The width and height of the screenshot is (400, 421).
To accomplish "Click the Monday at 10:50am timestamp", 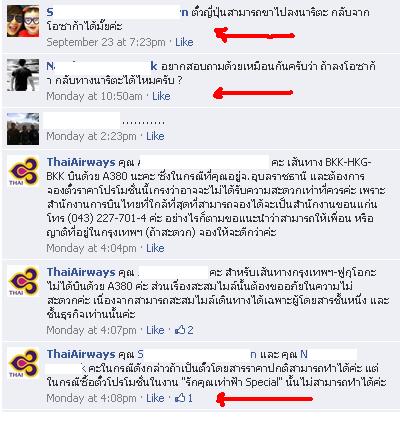I will [94, 96].
